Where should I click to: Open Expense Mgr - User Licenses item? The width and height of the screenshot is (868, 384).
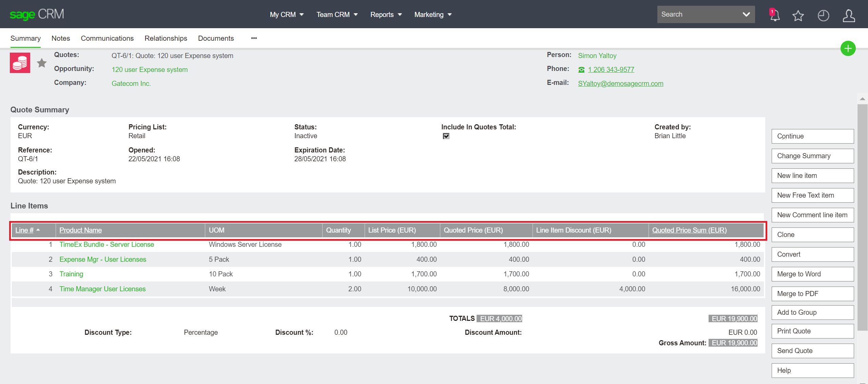pos(103,259)
